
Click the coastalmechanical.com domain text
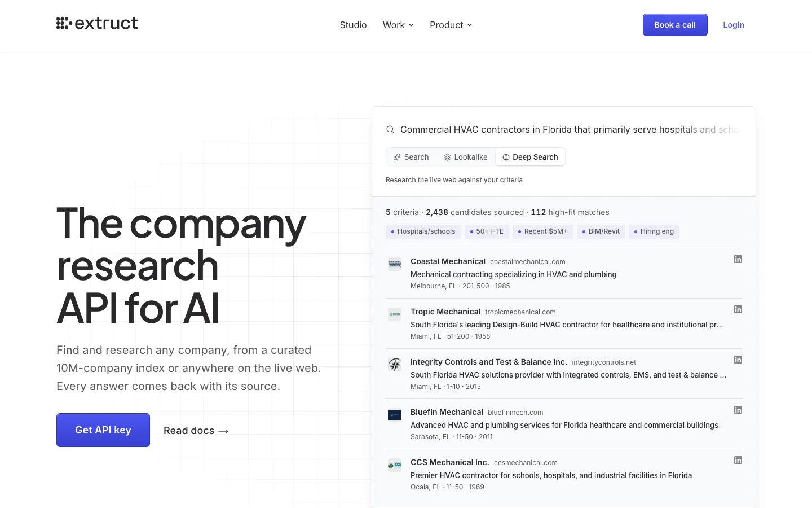click(528, 262)
